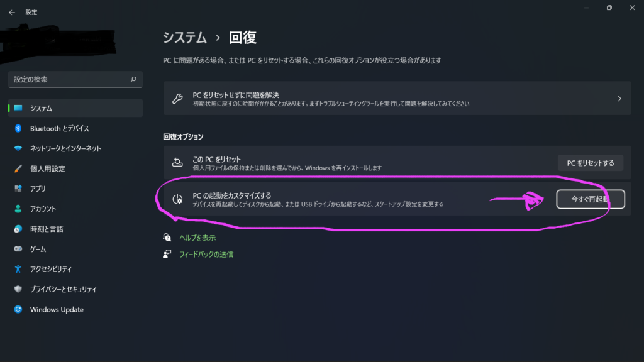Open the ゲーム section

click(75, 249)
